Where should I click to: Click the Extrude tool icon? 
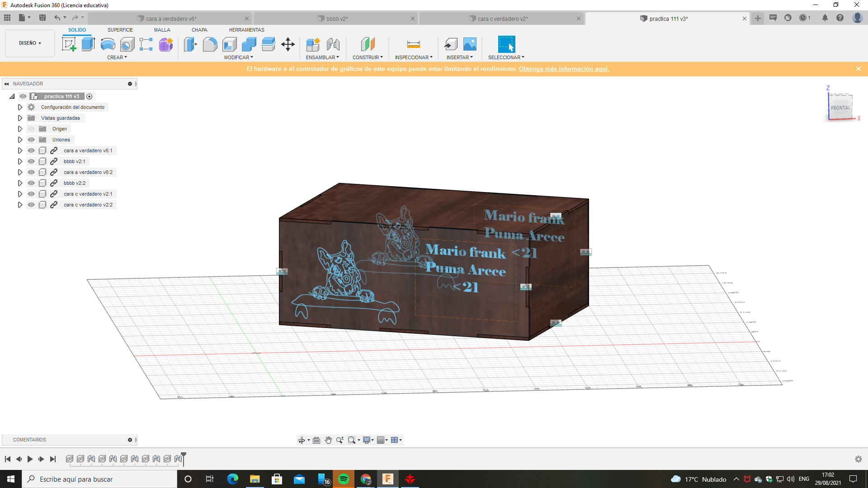point(88,44)
